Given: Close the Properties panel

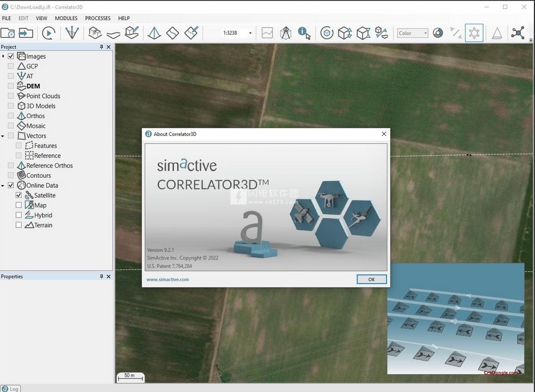Looking at the screenshot, I should pyautogui.click(x=108, y=277).
